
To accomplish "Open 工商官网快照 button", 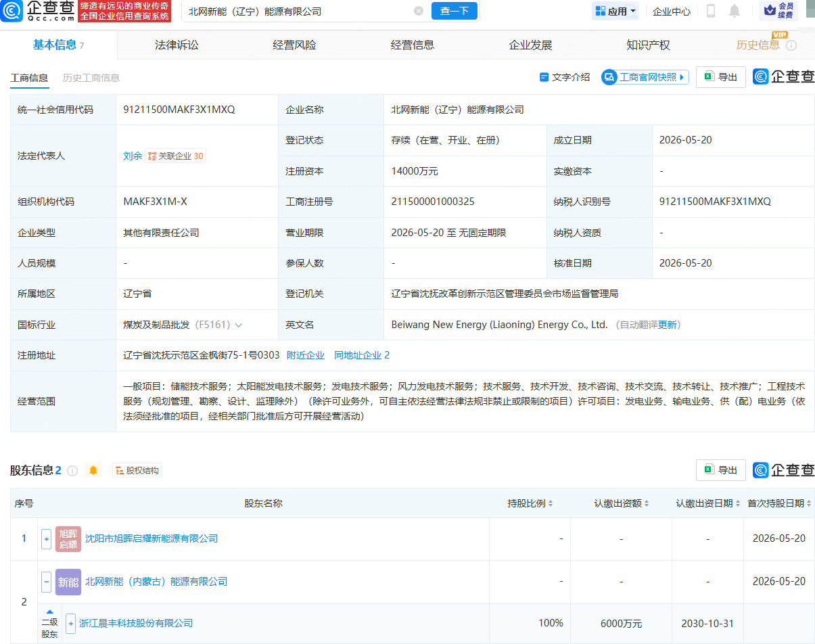I will click(645, 77).
